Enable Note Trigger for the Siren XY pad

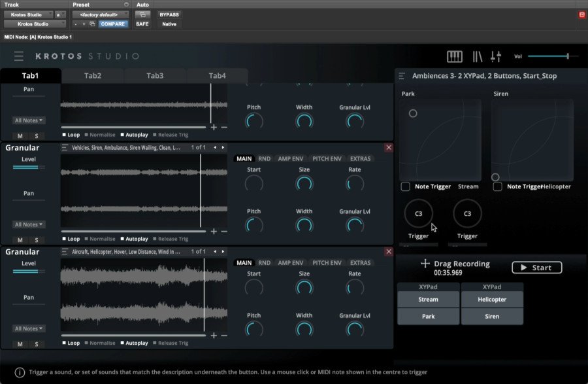click(498, 186)
